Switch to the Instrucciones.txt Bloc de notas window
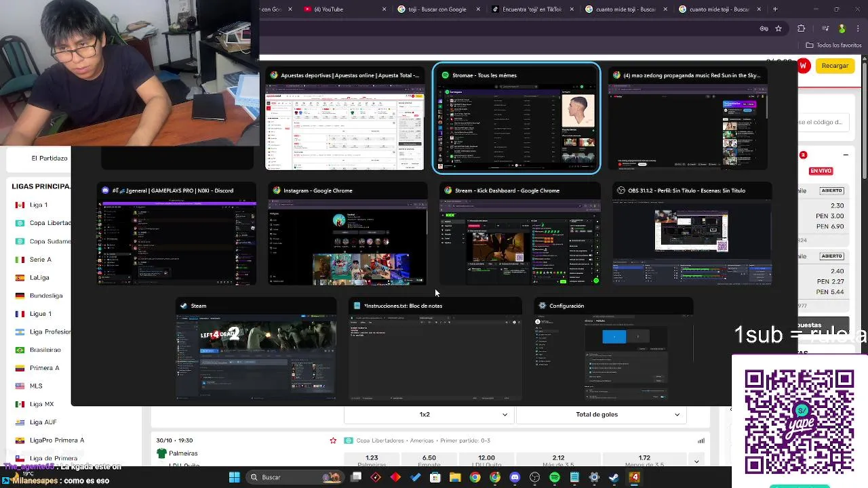Image resolution: width=868 pixels, height=488 pixels. [x=435, y=349]
